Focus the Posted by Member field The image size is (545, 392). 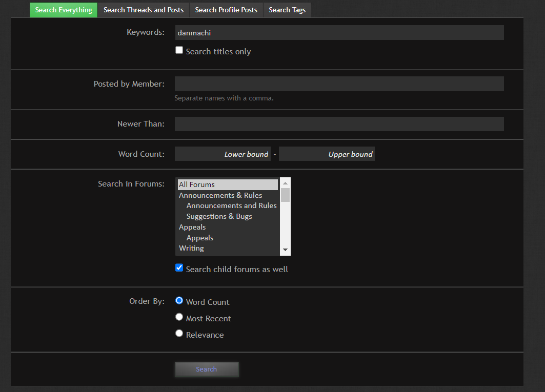(x=339, y=84)
